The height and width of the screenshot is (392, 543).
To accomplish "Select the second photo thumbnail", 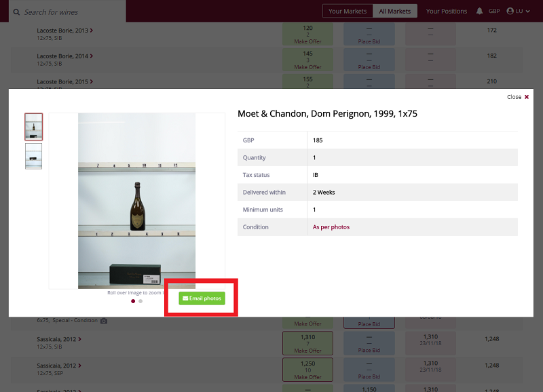I will tap(33, 156).
